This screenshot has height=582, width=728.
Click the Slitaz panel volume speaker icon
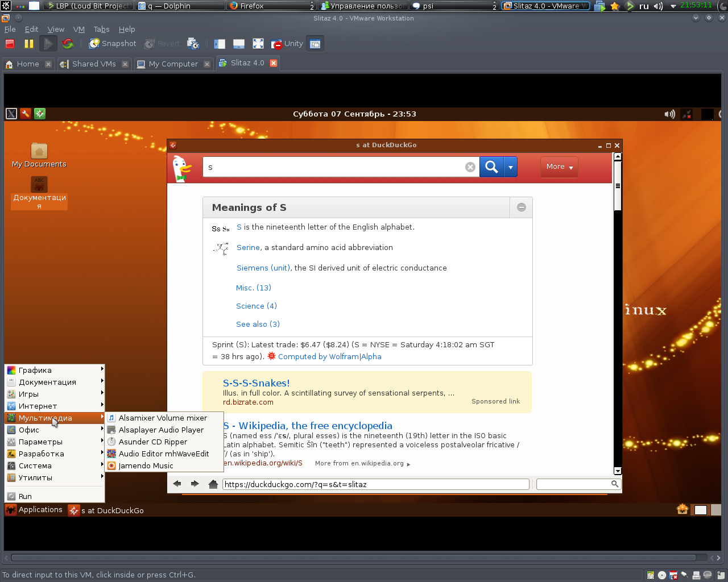click(670, 114)
